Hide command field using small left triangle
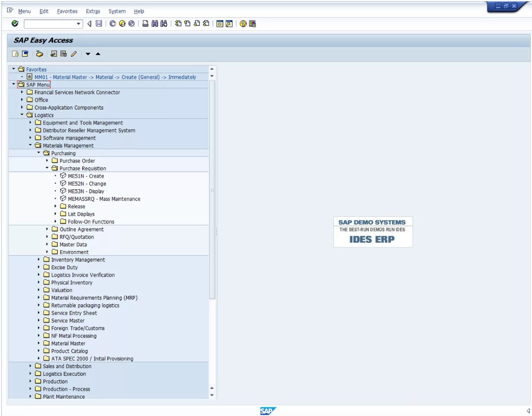532x416 pixels. coord(89,23)
